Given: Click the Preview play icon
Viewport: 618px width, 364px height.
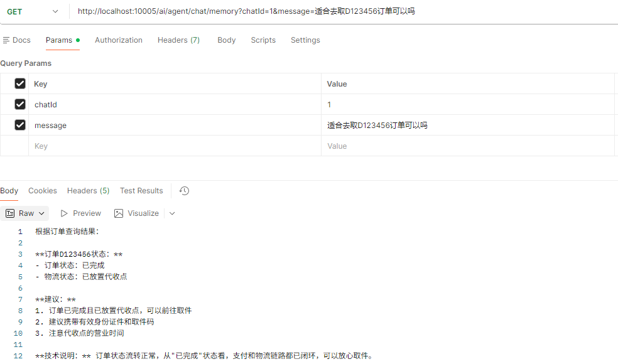Looking at the screenshot, I should coord(64,213).
